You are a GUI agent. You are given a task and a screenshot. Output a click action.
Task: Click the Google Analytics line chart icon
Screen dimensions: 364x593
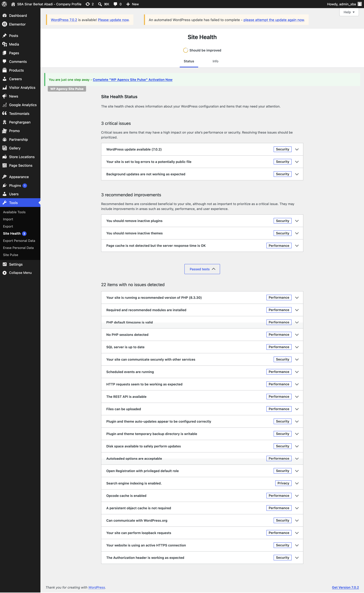[x=5, y=105]
